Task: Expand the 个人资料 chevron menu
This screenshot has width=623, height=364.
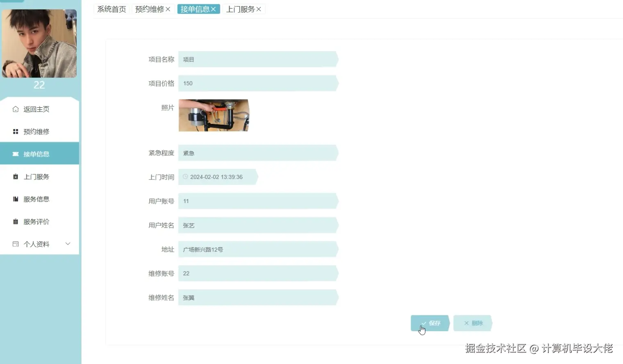Action: [x=68, y=243]
